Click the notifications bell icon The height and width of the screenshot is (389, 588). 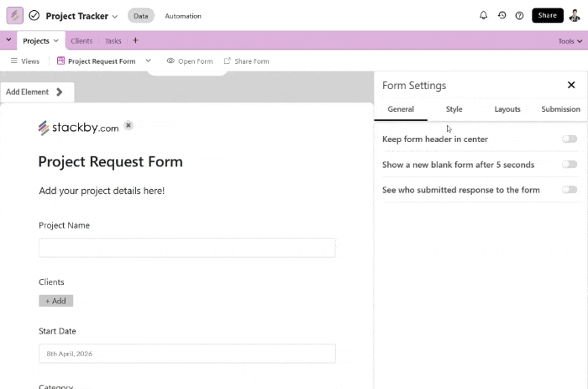point(483,15)
